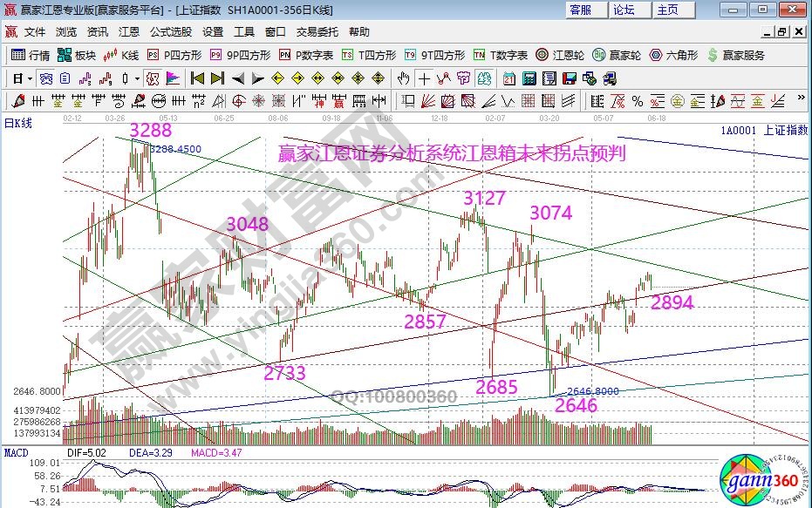812x508 pixels.
Task: Click the red floppy-disk save icon
Action: (x=568, y=78)
